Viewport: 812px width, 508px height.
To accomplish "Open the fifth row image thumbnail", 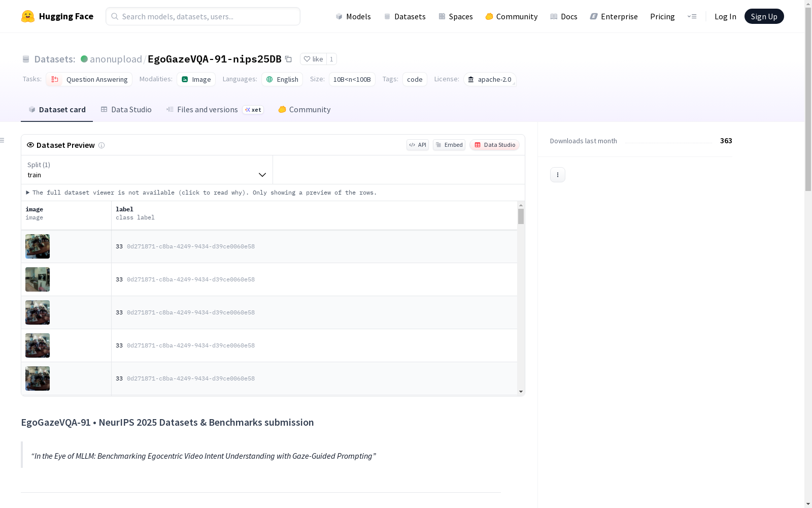I will coord(38,378).
